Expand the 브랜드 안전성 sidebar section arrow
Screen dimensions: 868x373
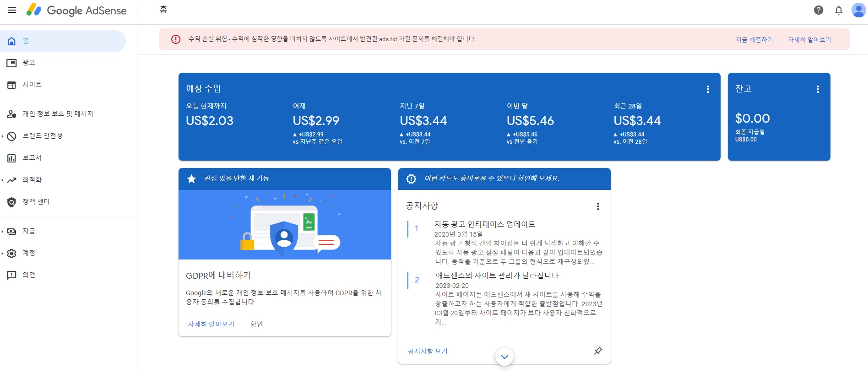(x=2, y=136)
